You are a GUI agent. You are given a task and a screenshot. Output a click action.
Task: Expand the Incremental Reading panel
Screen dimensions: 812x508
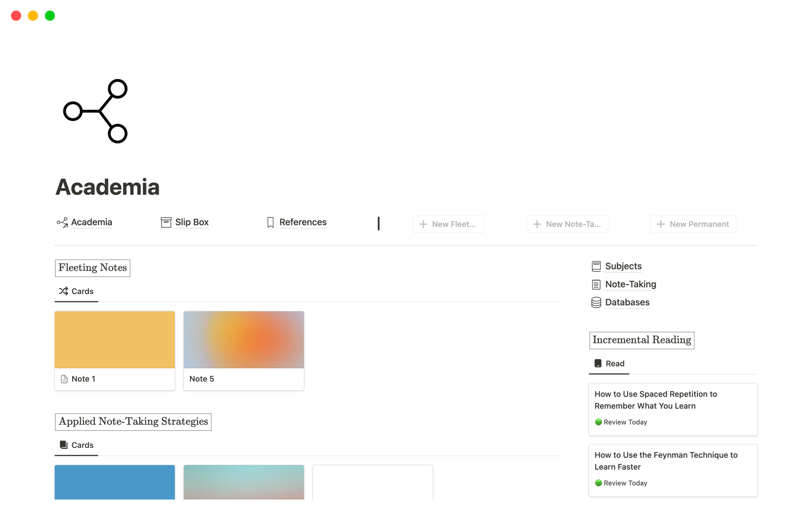coord(641,340)
